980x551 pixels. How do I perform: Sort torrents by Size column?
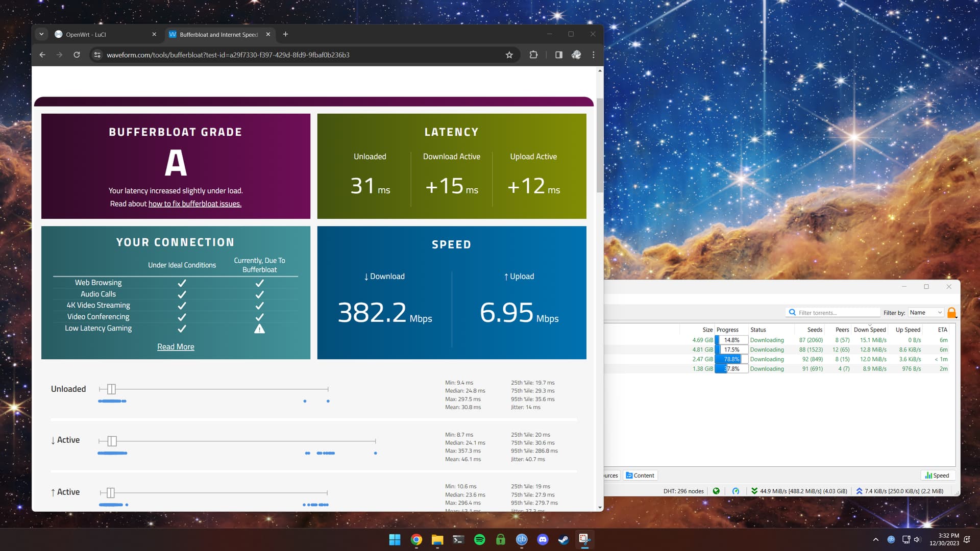[707, 330]
